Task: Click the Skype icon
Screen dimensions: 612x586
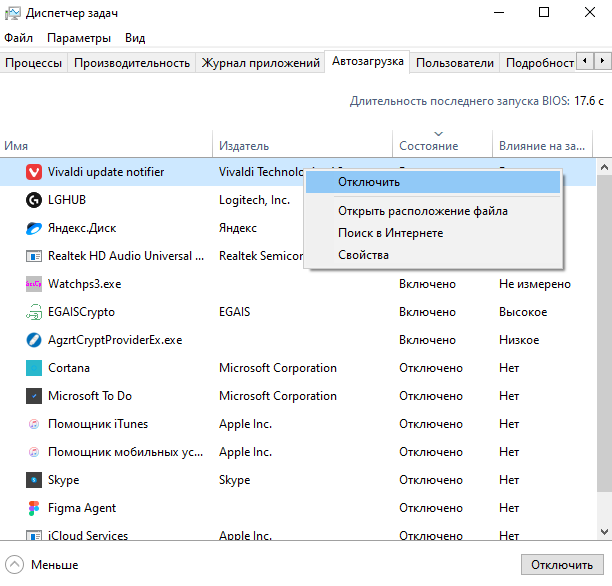Action: tap(34, 480)
